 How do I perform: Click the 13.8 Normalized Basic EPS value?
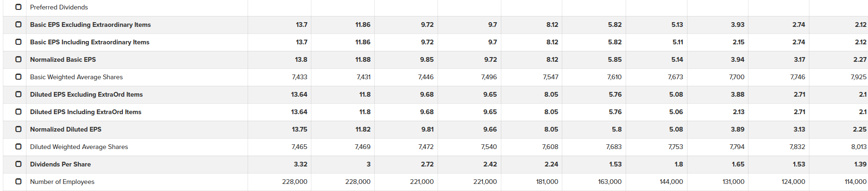pos(301,59)
